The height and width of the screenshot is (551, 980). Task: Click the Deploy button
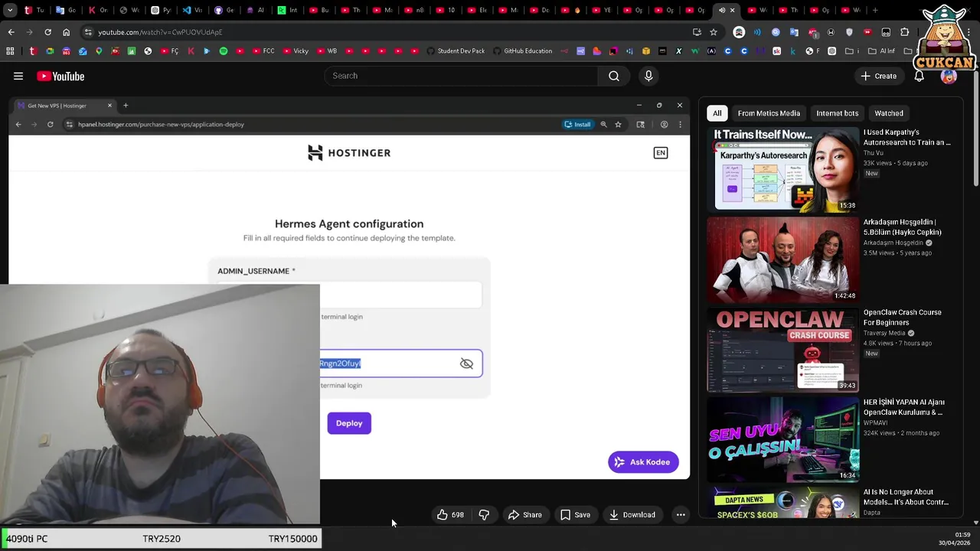point(349,423)
